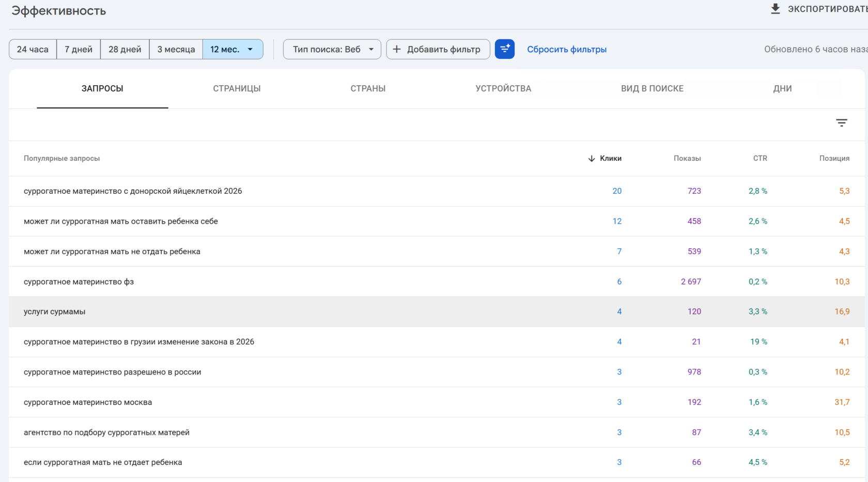Switch to the СТРАНЫ tab

368,88
